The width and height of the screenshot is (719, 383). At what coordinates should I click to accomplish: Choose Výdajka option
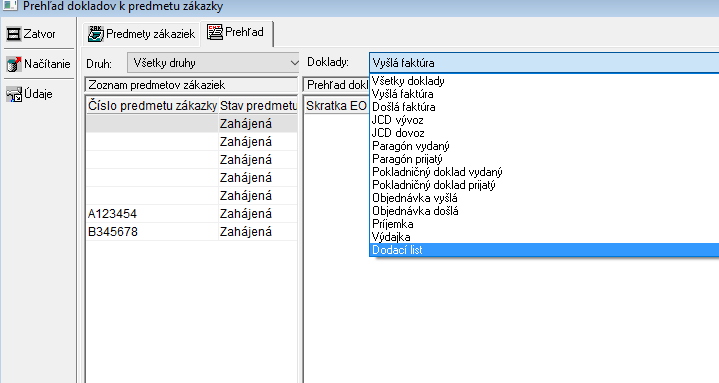click(x=544, y=237)
